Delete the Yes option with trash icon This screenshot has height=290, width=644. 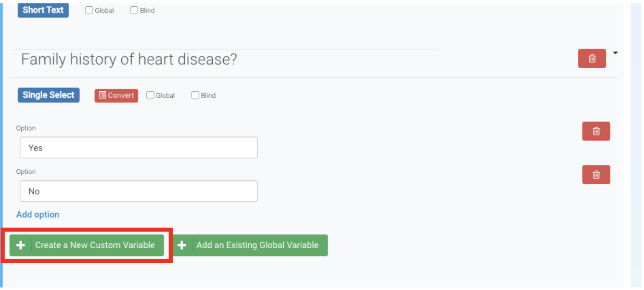(596, 131)
